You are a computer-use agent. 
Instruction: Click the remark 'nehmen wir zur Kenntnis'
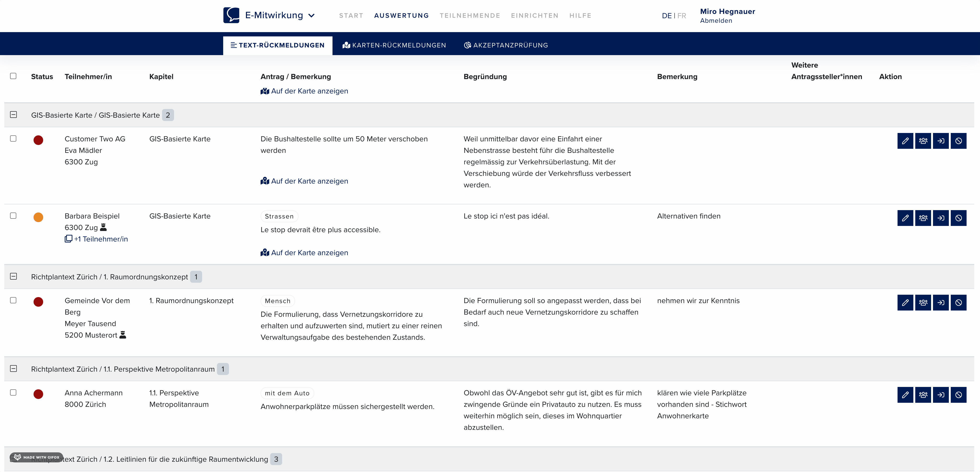(x=698, y=300)
